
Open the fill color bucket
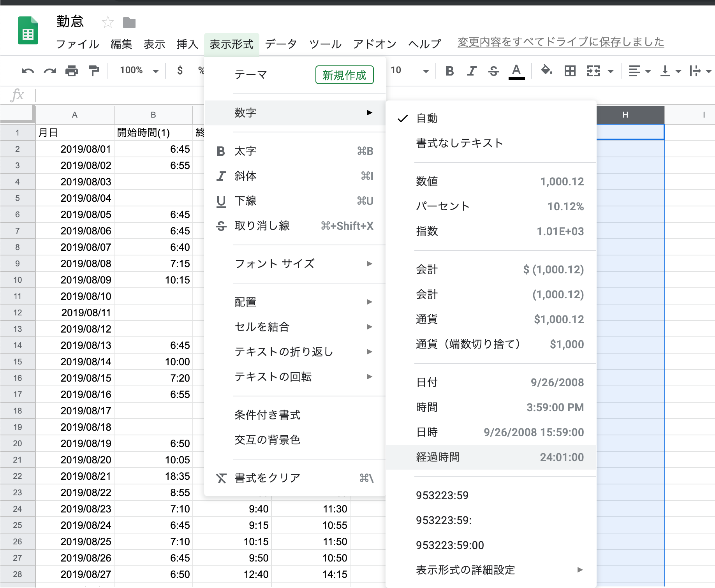547,70
